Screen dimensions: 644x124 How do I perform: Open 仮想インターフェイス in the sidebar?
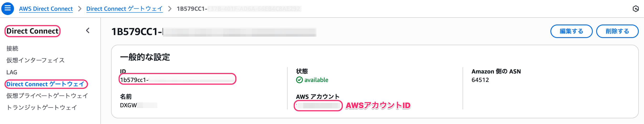tap(36, 60)
